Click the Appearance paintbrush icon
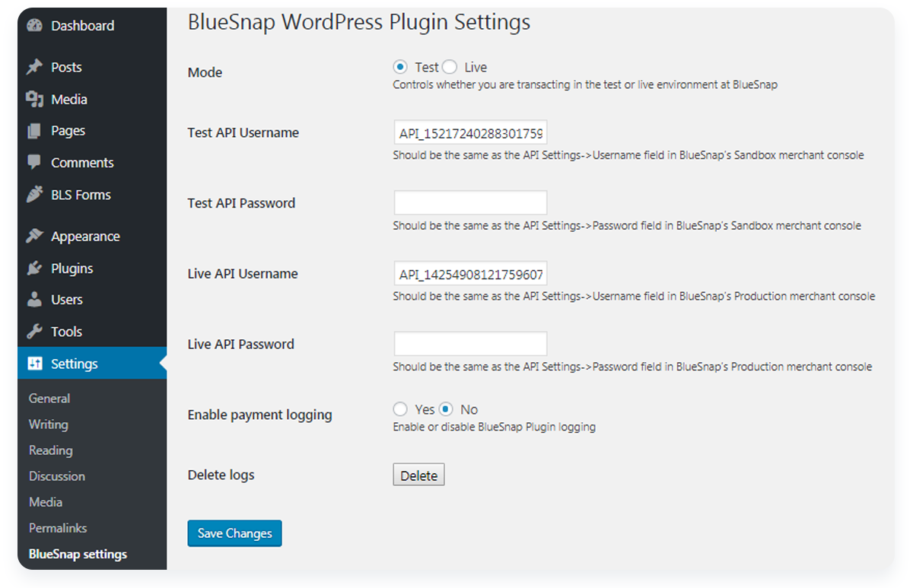Viewport: 913px width, 588px height. pyautogui.click(x=34, y=236)
